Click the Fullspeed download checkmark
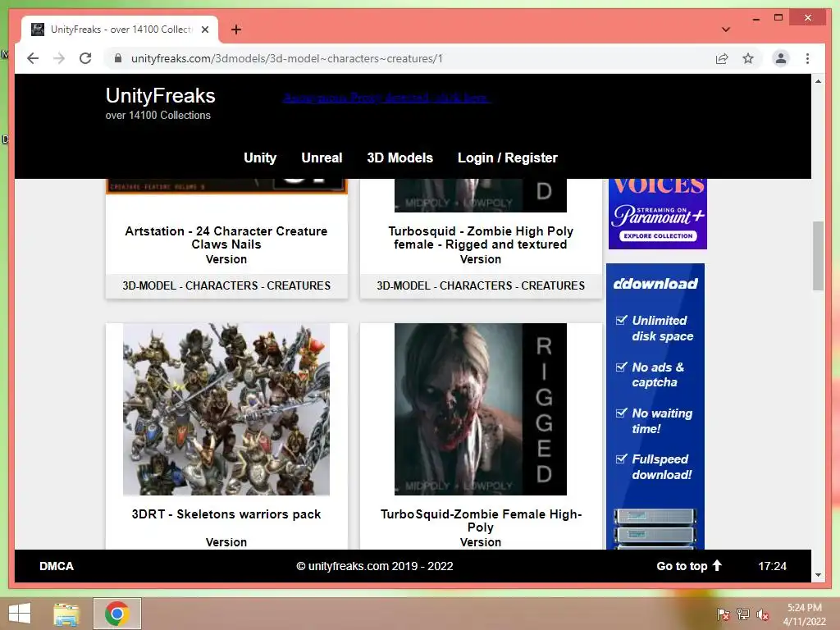 [621, 459]
